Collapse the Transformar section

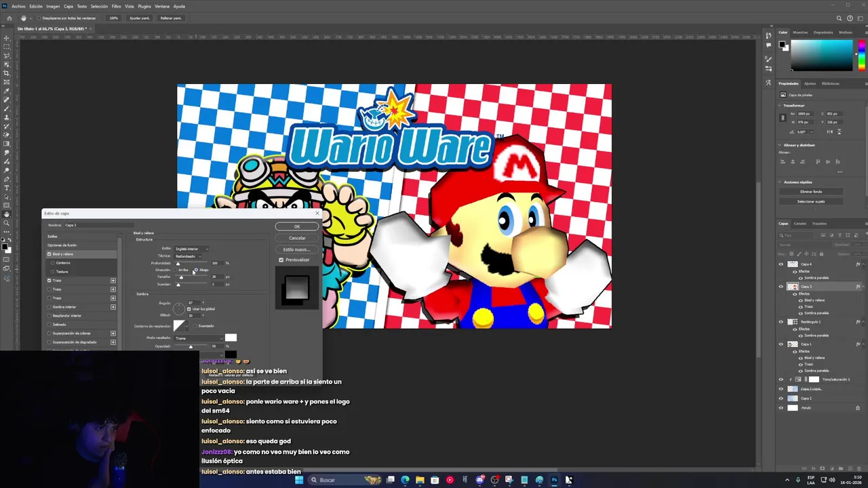[x=779, y=106]
